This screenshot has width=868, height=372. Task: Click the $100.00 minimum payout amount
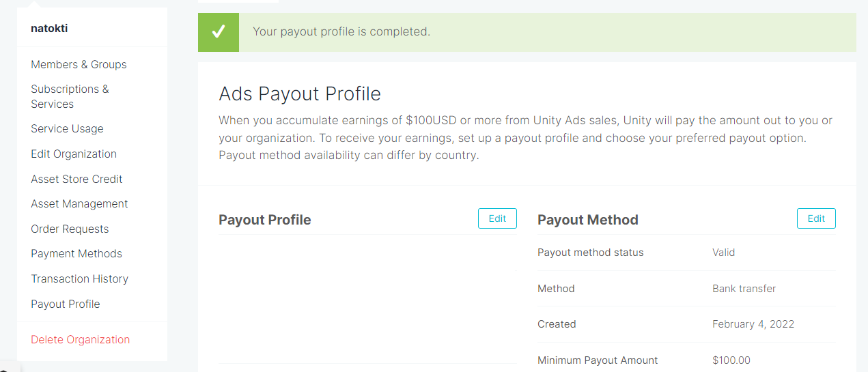(x=731, y=360)
